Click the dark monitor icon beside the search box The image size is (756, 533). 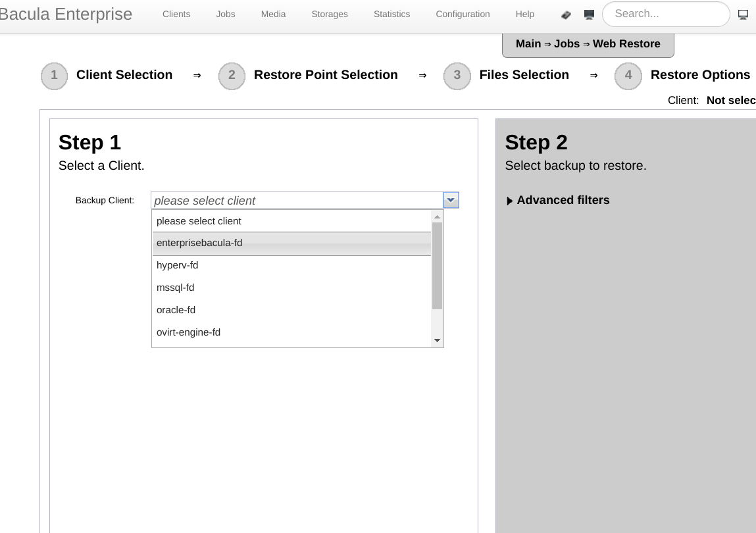point(589,14)
